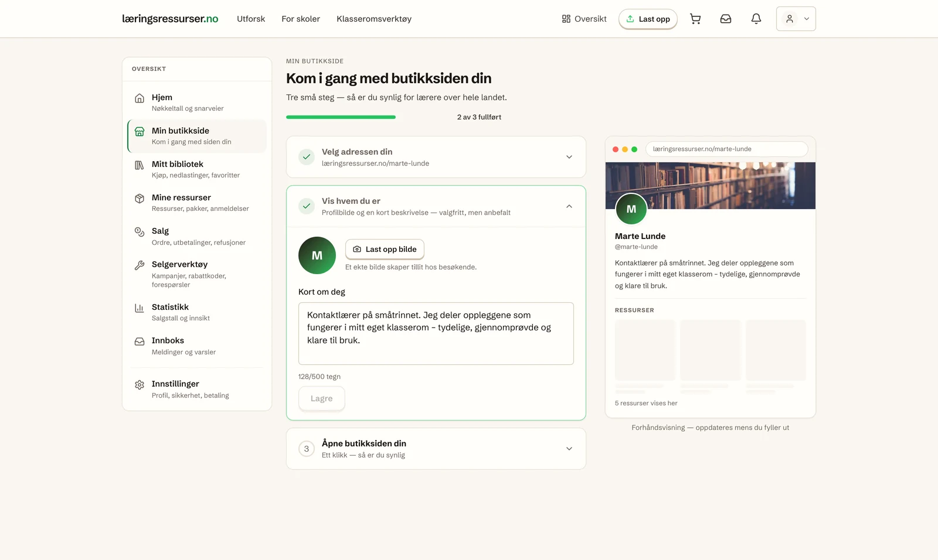The height and width of the screenshot is (560, 938).
Task: Click the '5 ressurser vises her' text
Action: tap(646, 403)
